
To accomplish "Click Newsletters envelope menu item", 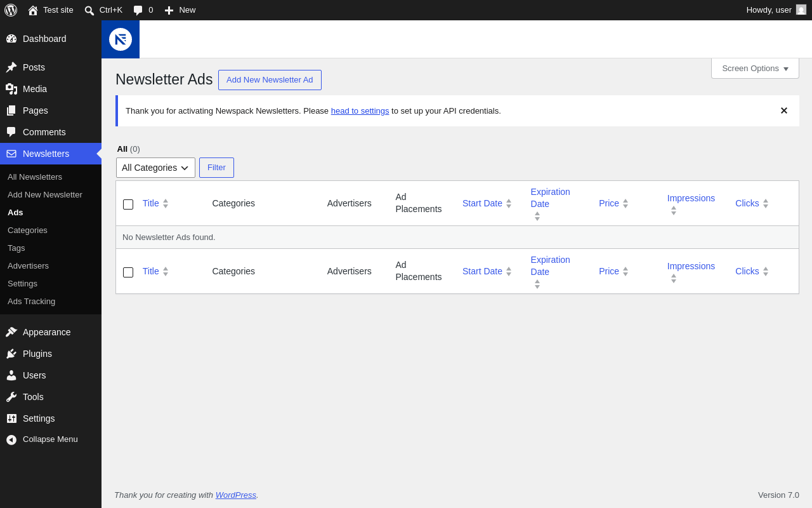I will click(51, 154).
